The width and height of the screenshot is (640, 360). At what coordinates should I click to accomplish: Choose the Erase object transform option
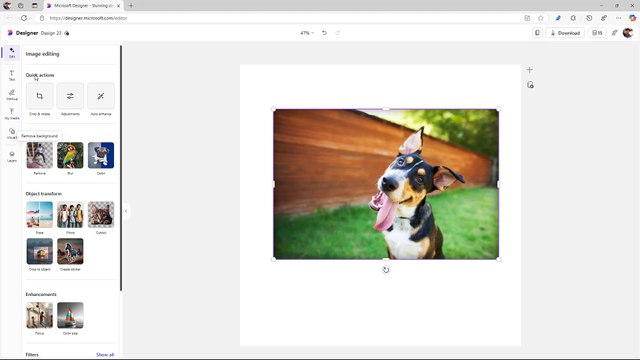click(40, 214)
